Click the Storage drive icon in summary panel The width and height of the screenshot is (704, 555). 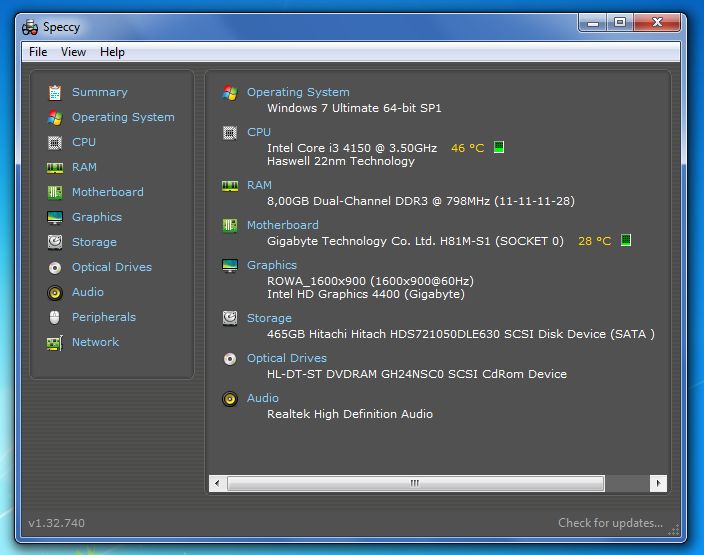click(x=230, y=318)
